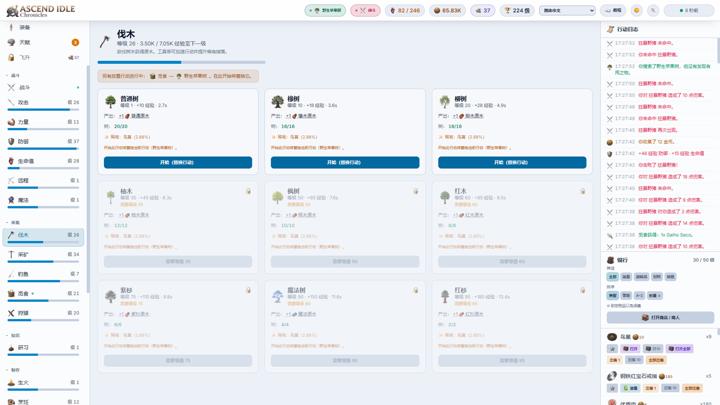Select the 全部 filter chip in bank
The height and width of the screenshot is (405, 720).
coord(613,277)
